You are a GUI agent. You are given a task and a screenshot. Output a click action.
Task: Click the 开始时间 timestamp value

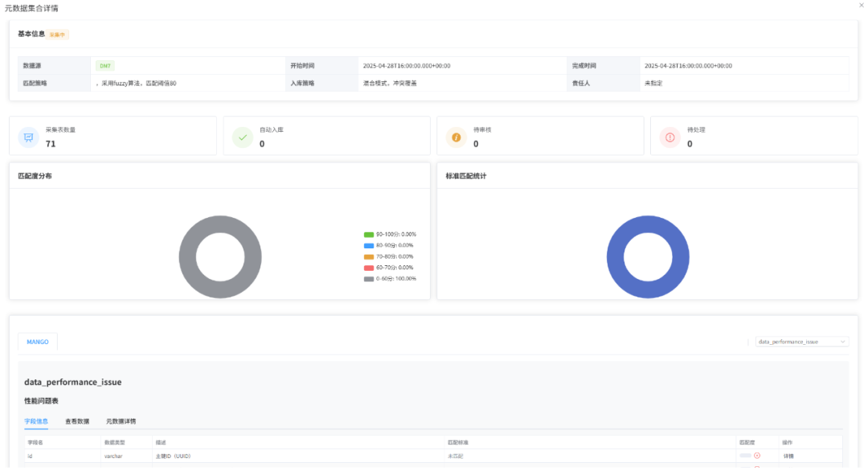coord(407,65)
